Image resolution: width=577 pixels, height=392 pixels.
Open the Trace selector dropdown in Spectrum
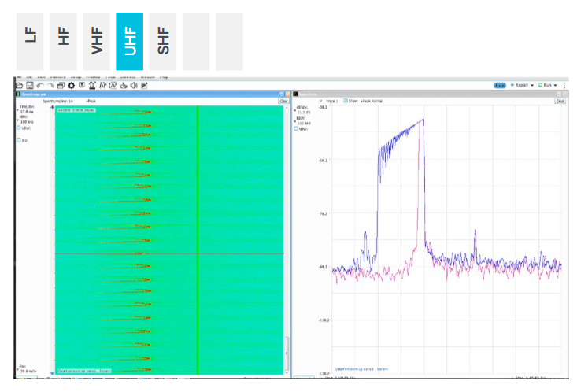click(x=321, y=101)
